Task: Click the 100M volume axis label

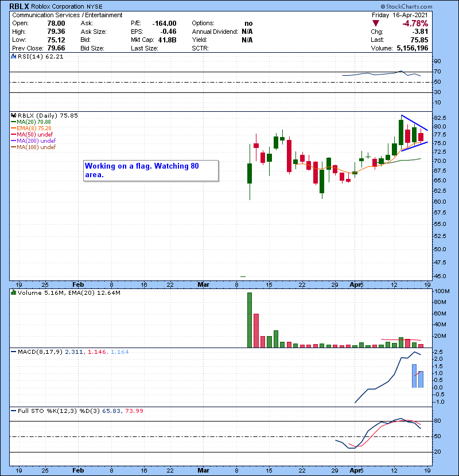Action: 442,291
